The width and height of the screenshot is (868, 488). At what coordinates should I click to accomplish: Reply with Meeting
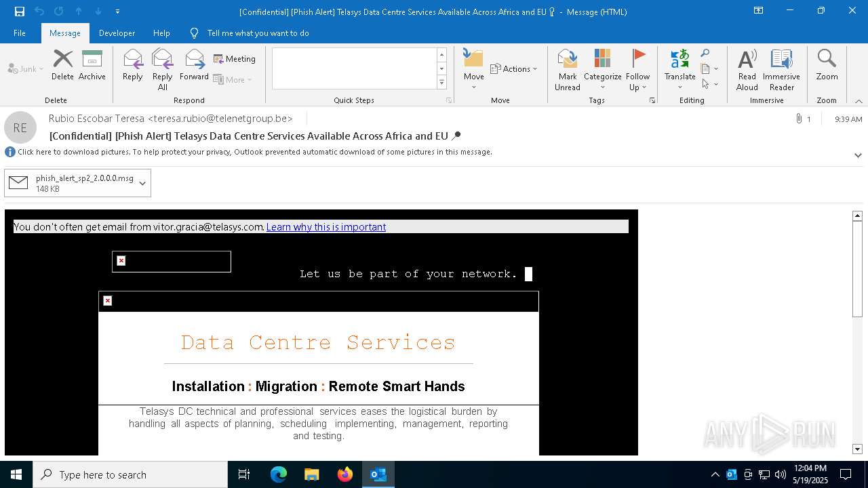pyautogui.click(x=235, y=59)
